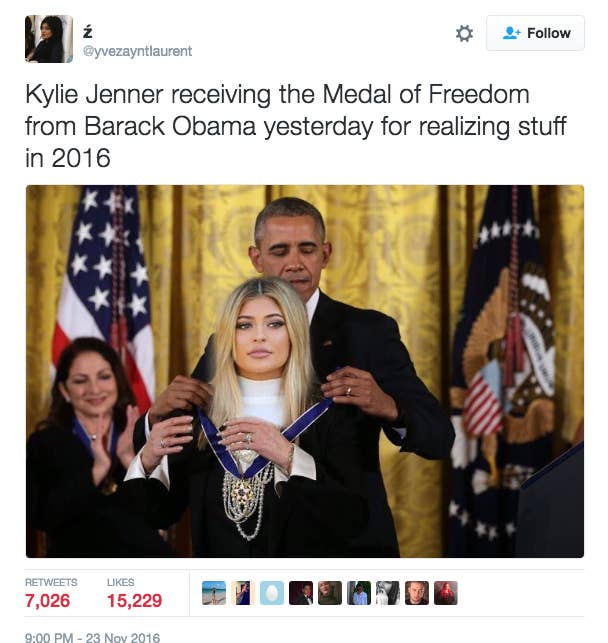Click the LIKES label
The image size is (608, 643).
pyautogui.click(x=121, y=582)
